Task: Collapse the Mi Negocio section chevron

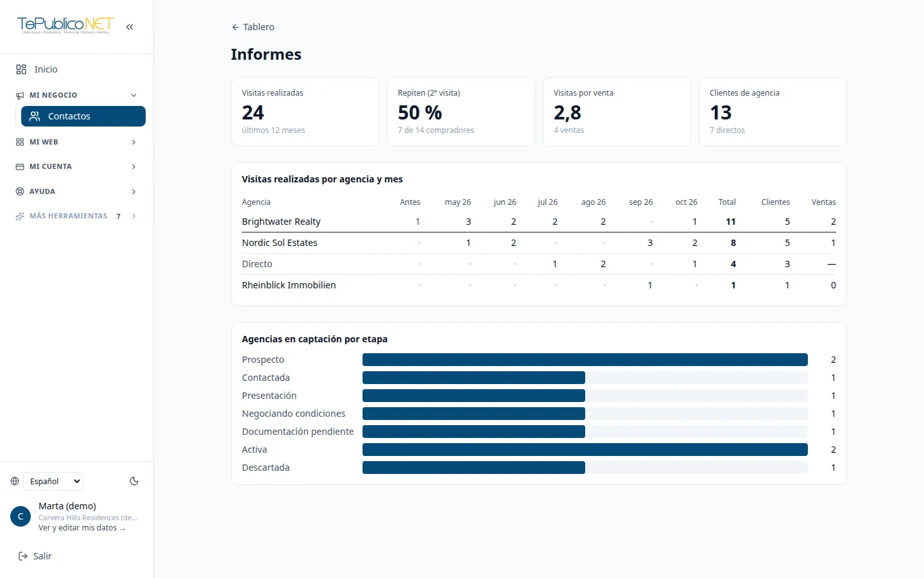Action: click(133, 95)
